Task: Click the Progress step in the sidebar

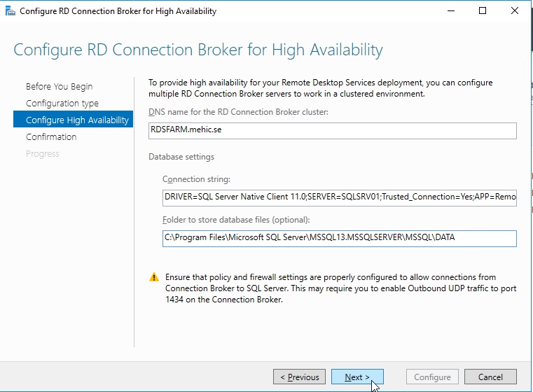Action: [x=43, y=154]
